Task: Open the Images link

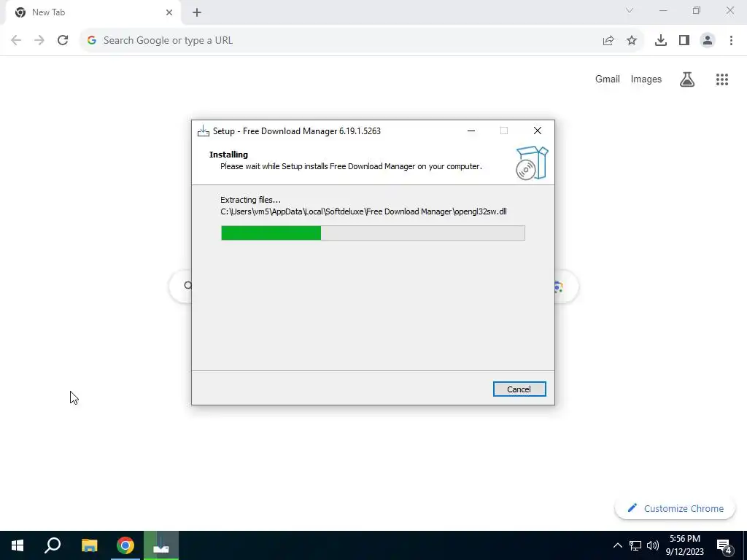Action: [646, 79]
